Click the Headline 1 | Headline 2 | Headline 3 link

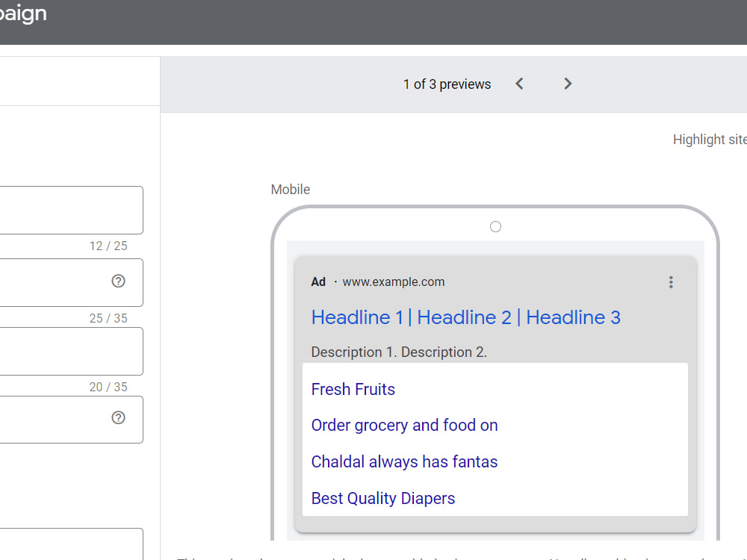tap(466, 317)
